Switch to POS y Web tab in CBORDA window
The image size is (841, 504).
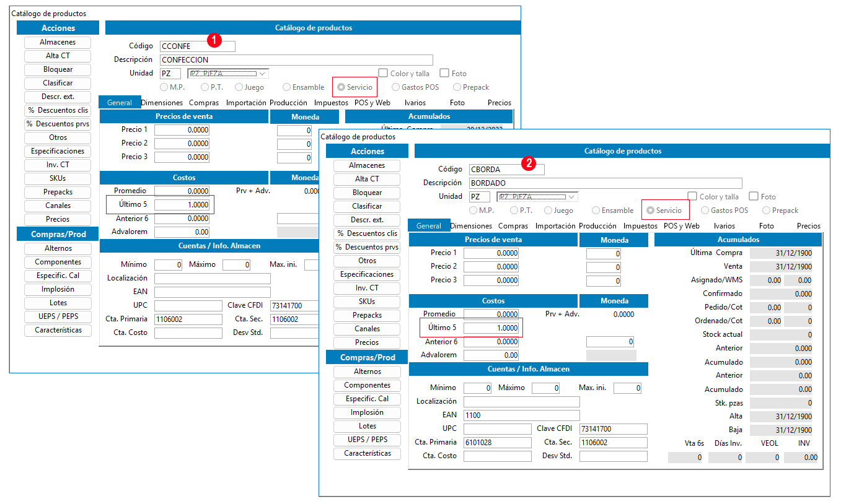[682, 226]
